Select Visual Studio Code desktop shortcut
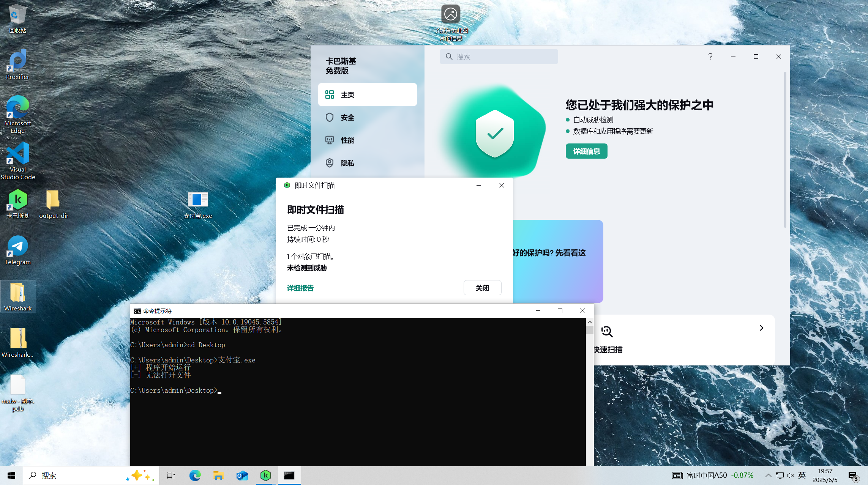The image size is (868, 485). pos(17,161)
